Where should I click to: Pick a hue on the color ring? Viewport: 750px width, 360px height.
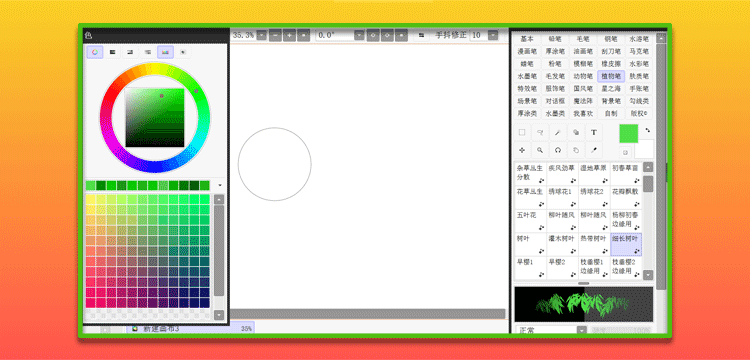154,117
